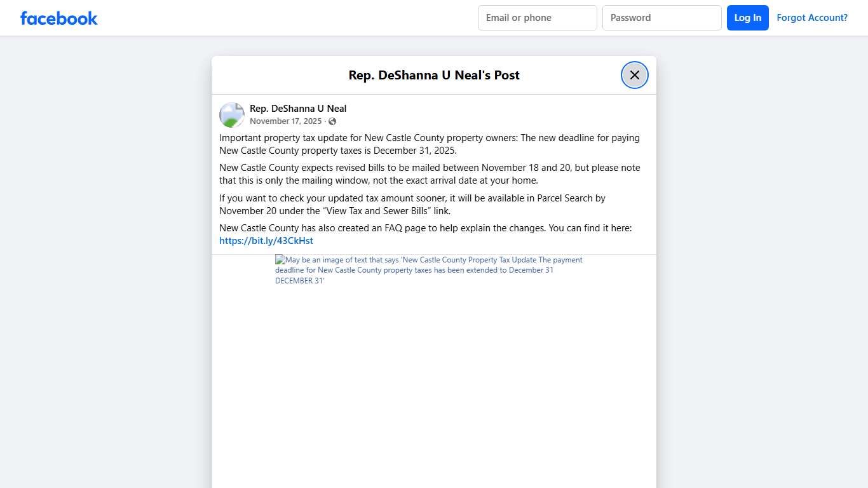
Task: Click the globe audience icon next to the date
Action: [x=332, y=121]
